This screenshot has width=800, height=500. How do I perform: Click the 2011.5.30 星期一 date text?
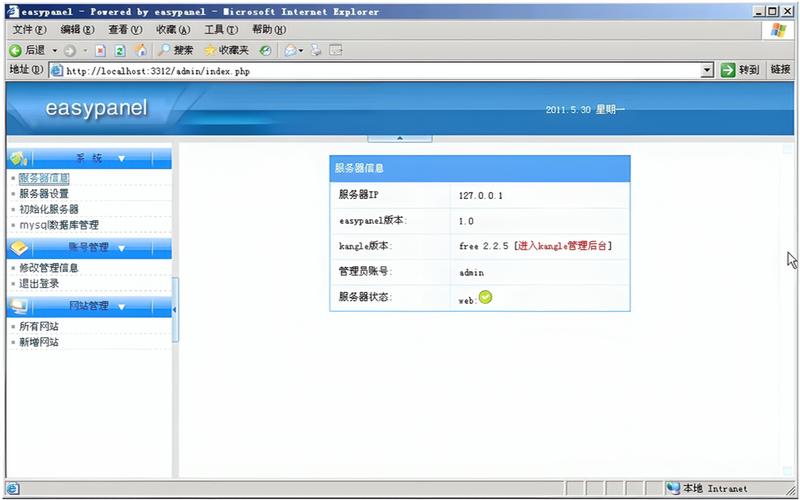(585, 110)
